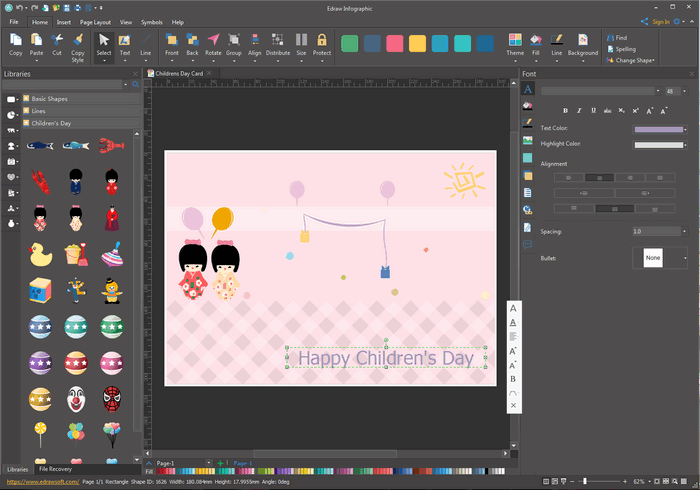The image size is (700, 490).
Task: Toggle Underline in the Font panel
Action: coord(592,110)
